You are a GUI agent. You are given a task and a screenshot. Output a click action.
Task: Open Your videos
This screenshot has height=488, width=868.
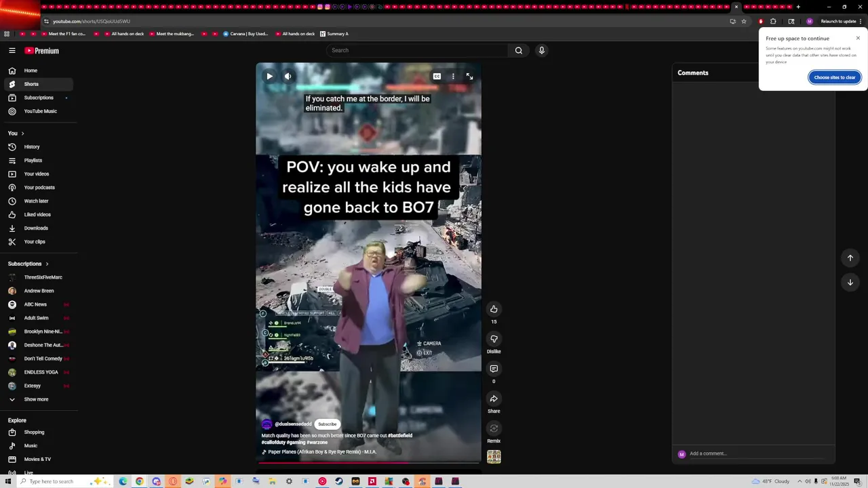coord(39,174)
